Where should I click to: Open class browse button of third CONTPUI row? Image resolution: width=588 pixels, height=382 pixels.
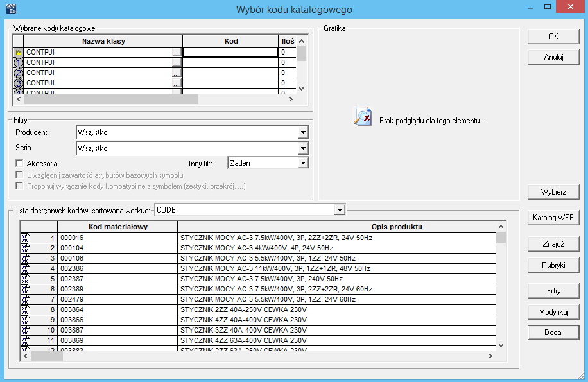click(177, 73)
